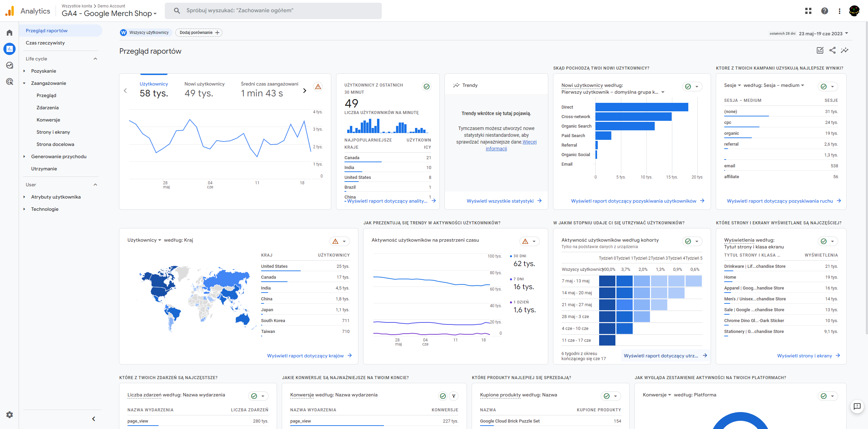Click the search magnifier icon

click(x=177, y=11)
